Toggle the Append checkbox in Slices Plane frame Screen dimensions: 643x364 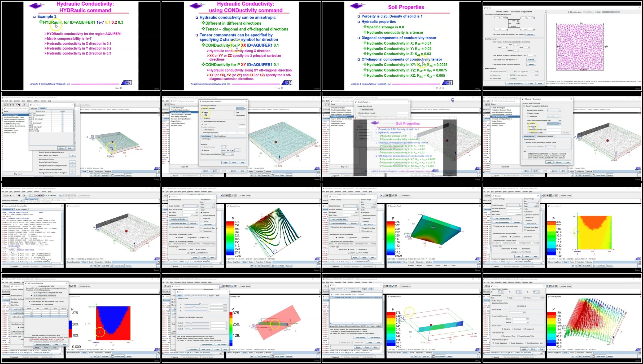[172, 357]
